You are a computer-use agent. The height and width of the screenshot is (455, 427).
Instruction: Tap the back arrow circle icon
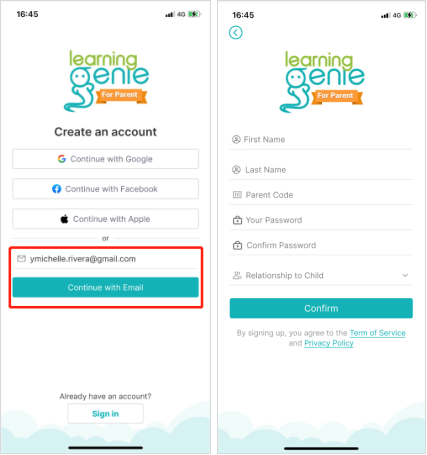tap(236, 32)
